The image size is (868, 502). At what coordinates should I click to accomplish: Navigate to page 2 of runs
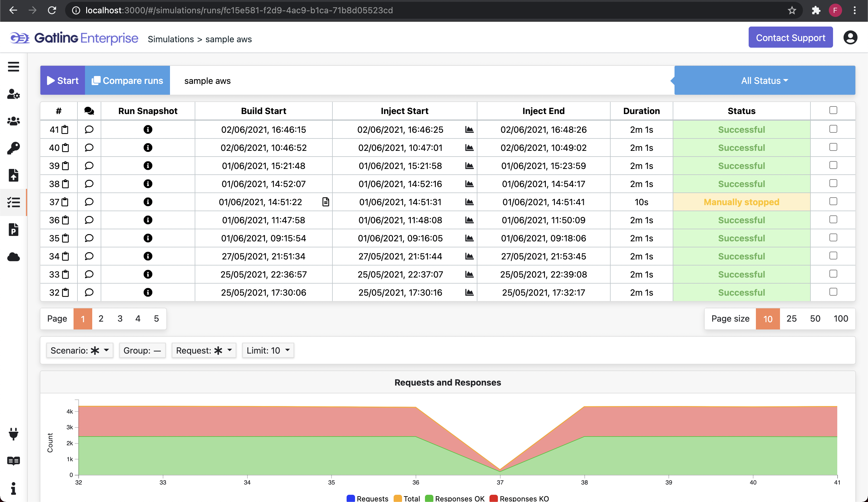(x=102, y=319)
